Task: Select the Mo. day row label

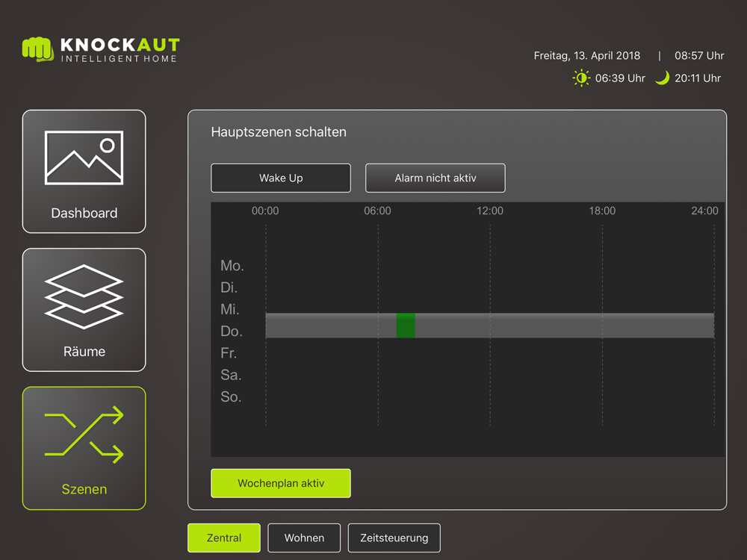Action: coord(232,266)
